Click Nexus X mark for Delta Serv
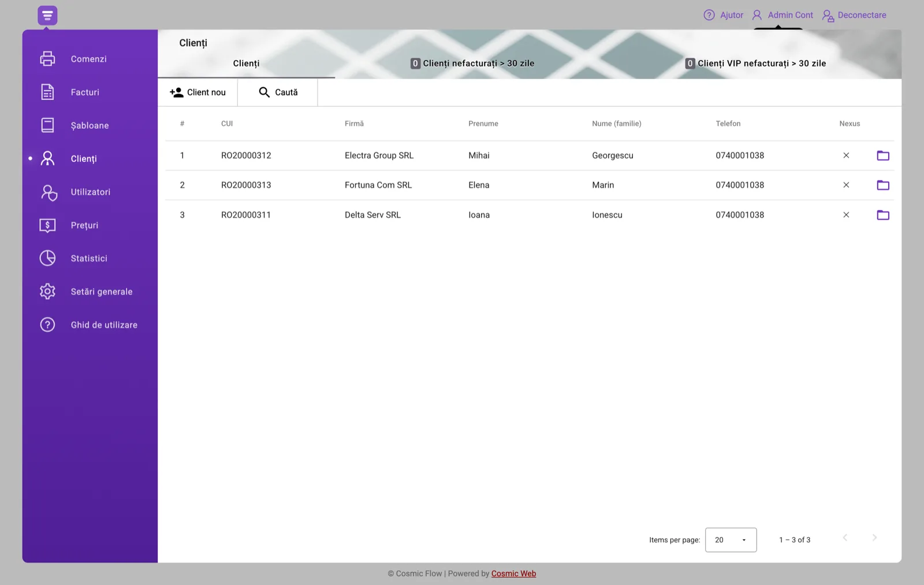The width and height of the screenshot is (924, 585). (846, 215)
